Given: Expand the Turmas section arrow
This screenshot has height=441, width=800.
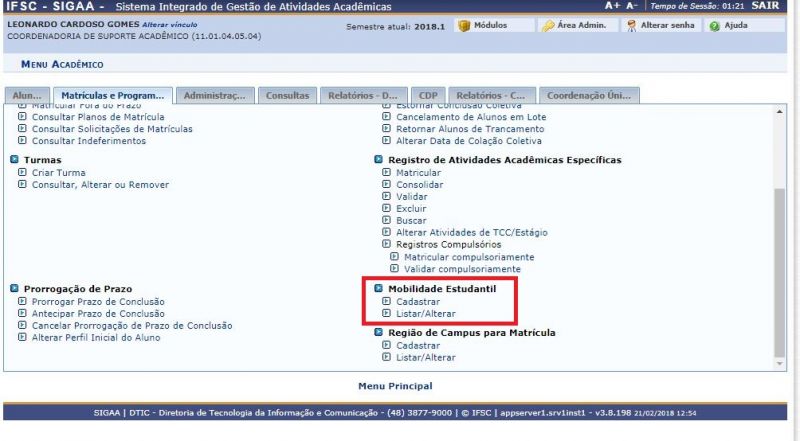Looking at the screenshot, I should pos(14,160).
